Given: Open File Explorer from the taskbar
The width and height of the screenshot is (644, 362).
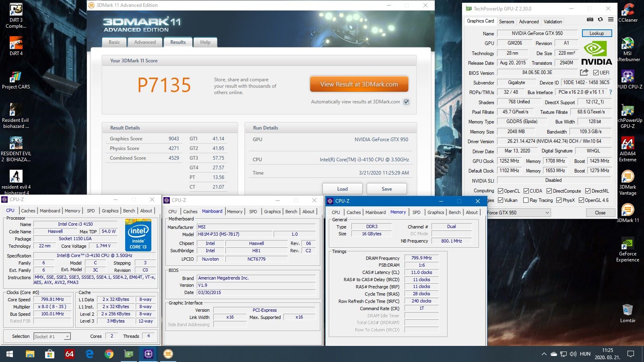Looking at the screenshot, I should pyautogui.click(x=30, y=354).
